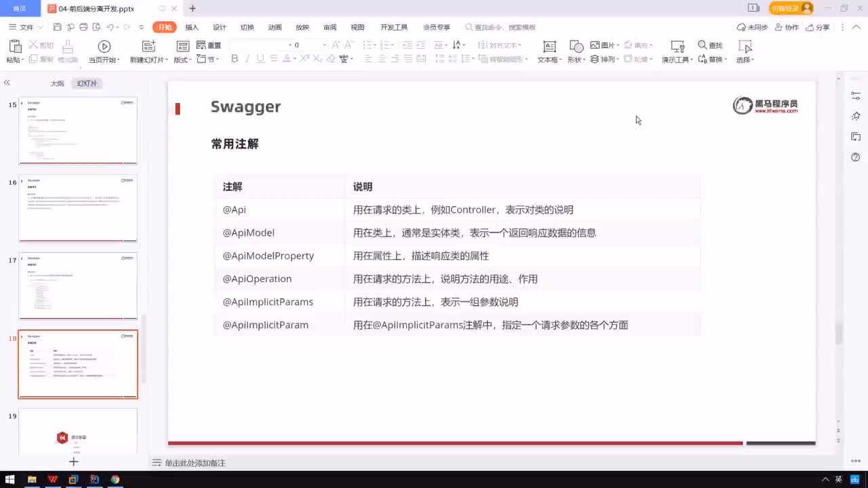
Task: Click the clear formatting eraser icon
Action: coord(331,59)
